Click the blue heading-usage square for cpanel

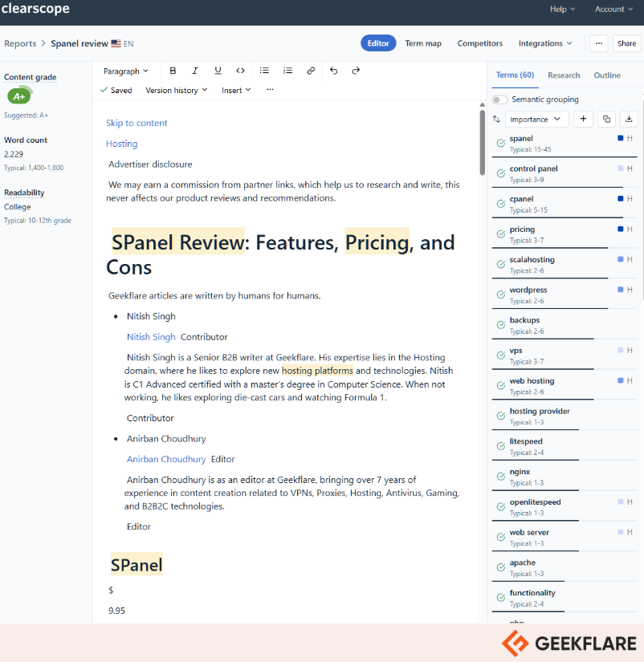coord(621,198)
